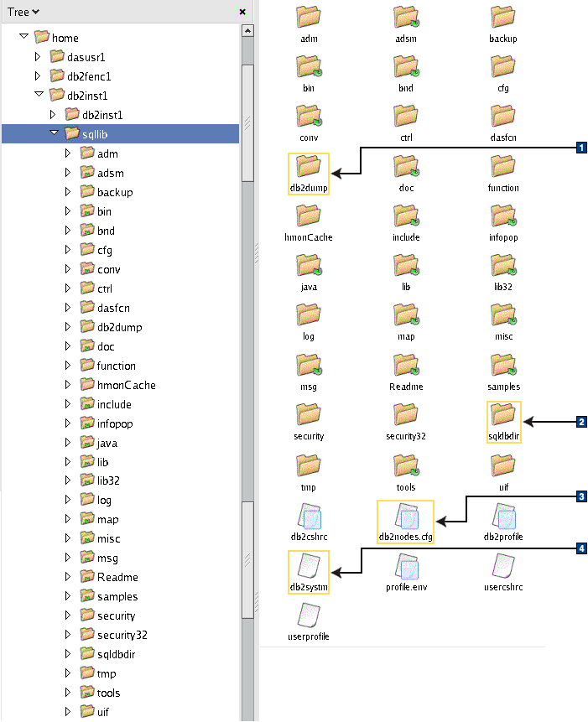Viewport: 588px width, 722px height.
Task: Select the include folder icon in file view
Action: (x=406, y=216)
